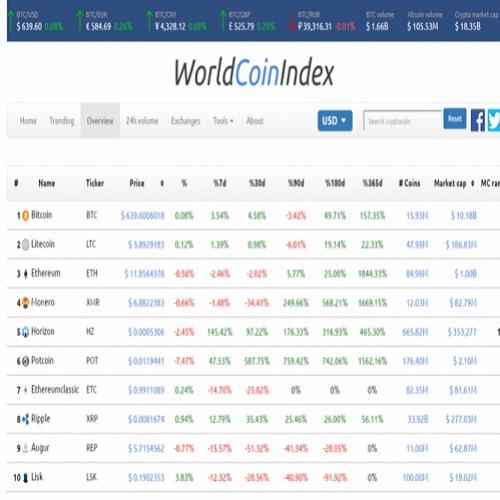500x500 pixels.
Task: Click Lisk daily change 3.83%
Action: point(184,478)
